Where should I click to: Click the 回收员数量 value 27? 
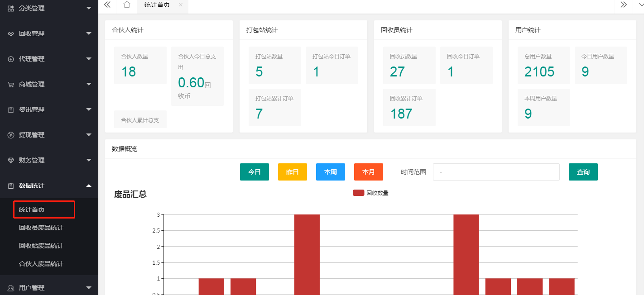(x=397, y=71)
